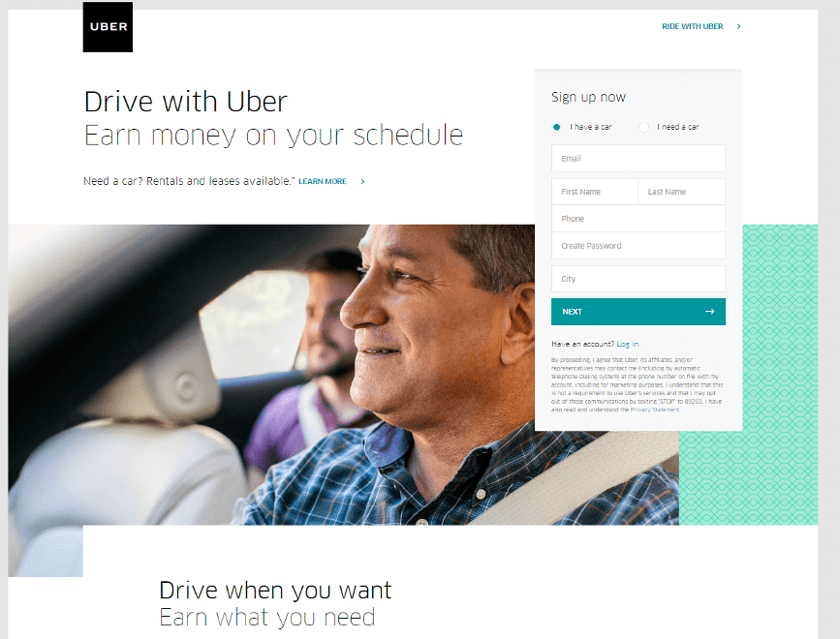Image resolution: width=840 pixels, height=639 pixels.
Task: Click into the Last Name field
Action: click(682, 192)
